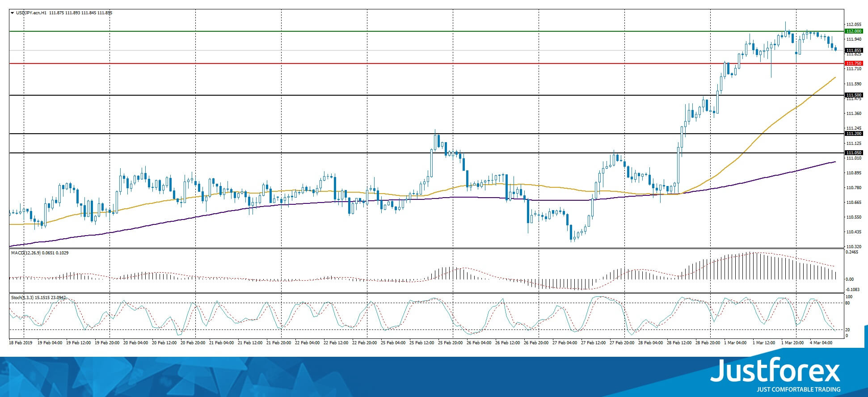Click the 19 Feb 20:00 time label
Viewport: 868px width, 397px height.
[107, 343]
